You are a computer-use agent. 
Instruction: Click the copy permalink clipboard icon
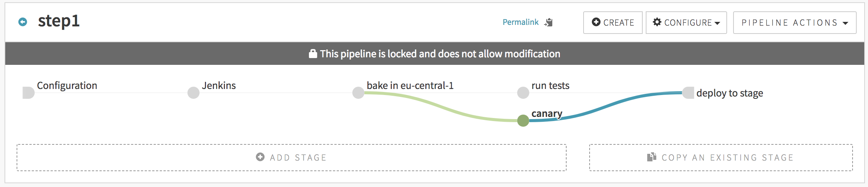click(549, 22)
